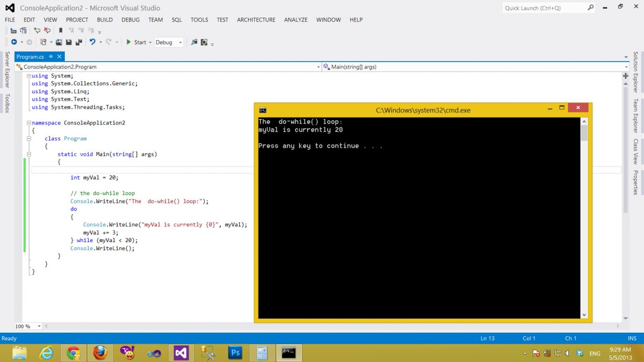
Task: Close the Program.cs tab
Action: coord(59,56)
